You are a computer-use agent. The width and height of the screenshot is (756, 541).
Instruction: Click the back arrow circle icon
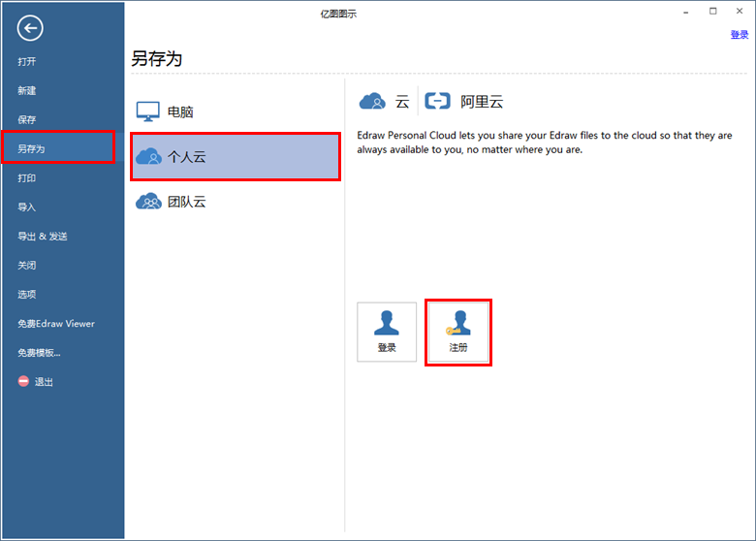point(30,28)
